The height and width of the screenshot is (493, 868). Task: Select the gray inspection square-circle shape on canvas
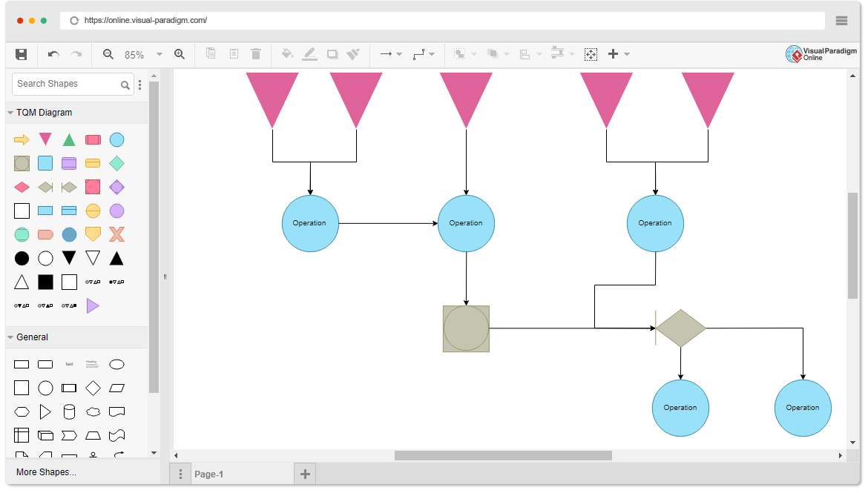click(466, 328)
